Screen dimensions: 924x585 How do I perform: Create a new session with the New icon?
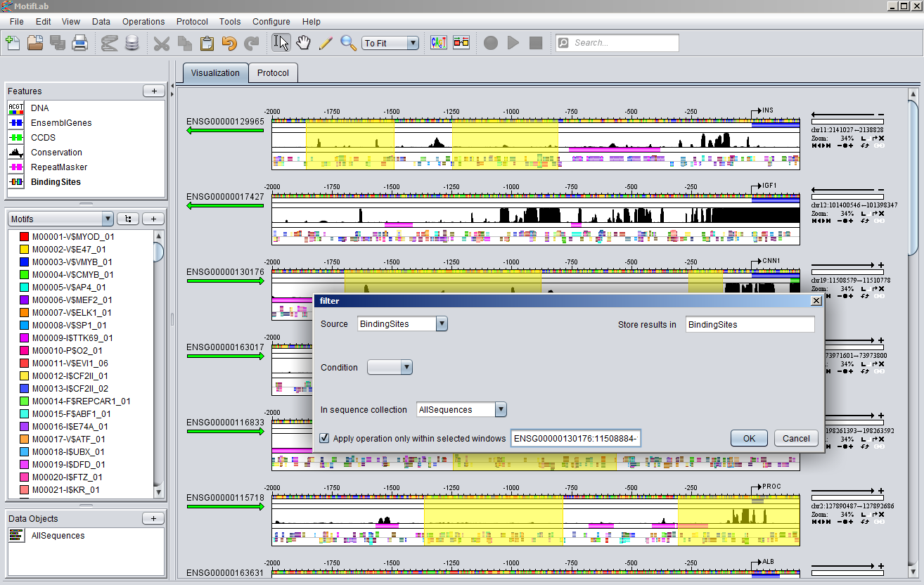pos(12,43)
